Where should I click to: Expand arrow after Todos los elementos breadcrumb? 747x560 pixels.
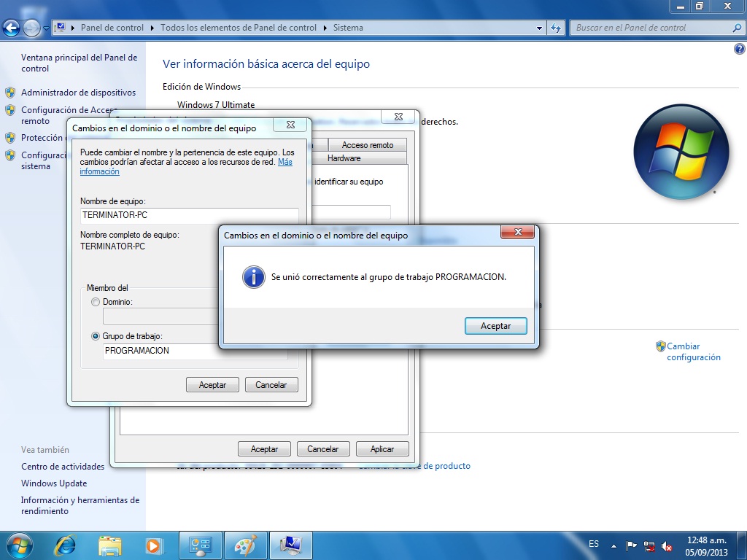(x=325, y=28)
